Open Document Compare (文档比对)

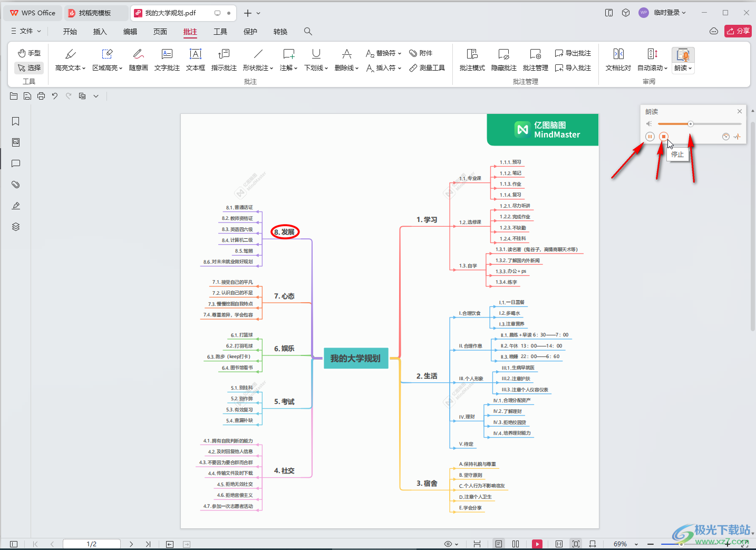pos(618,60)
